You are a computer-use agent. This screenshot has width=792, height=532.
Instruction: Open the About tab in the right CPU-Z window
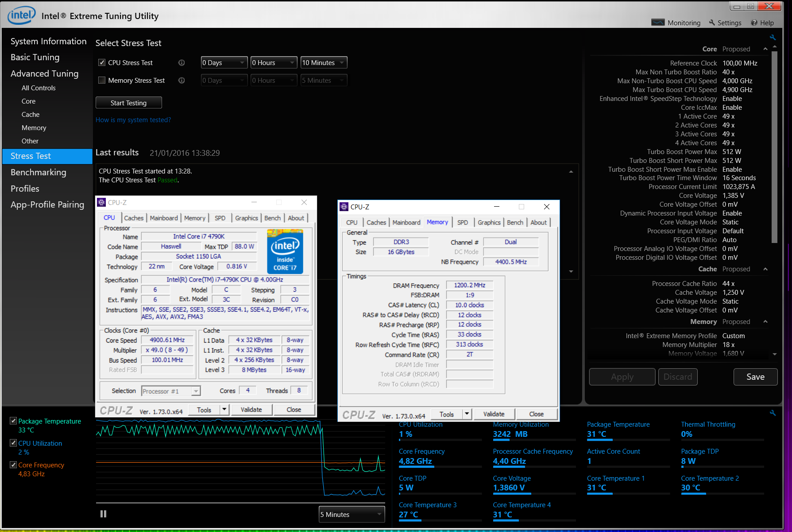point(539,223)
